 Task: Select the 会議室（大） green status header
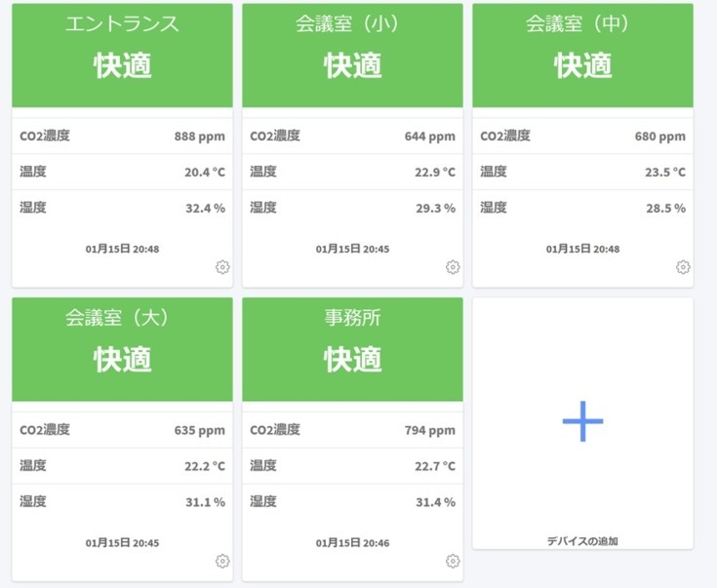coord(122,348)
